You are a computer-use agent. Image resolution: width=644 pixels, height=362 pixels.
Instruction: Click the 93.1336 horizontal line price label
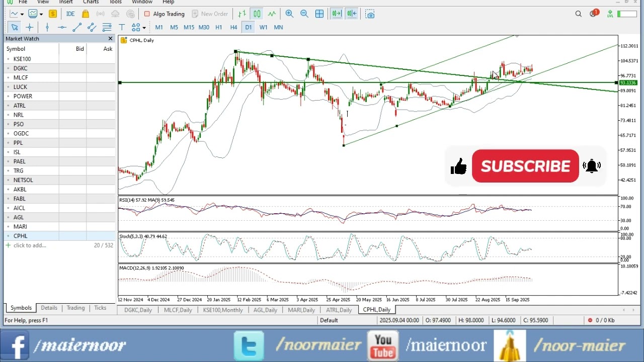[x=628, y=82]
